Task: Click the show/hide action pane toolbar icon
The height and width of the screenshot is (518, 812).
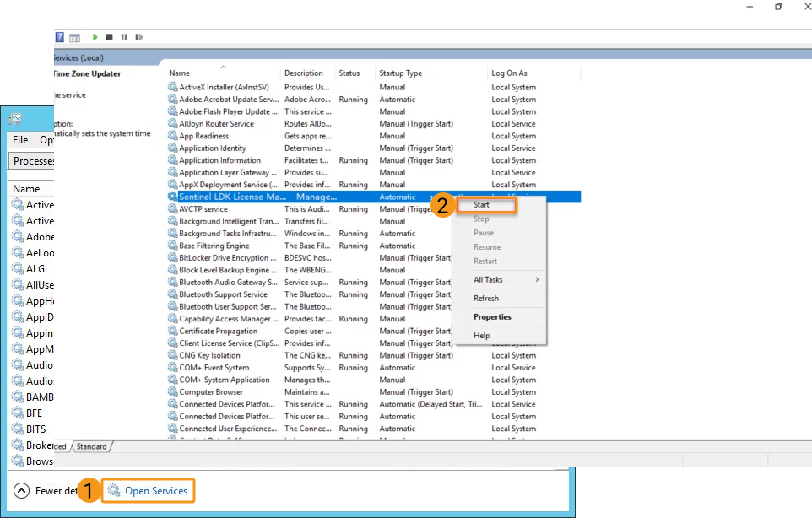Action: click(74, 37)
